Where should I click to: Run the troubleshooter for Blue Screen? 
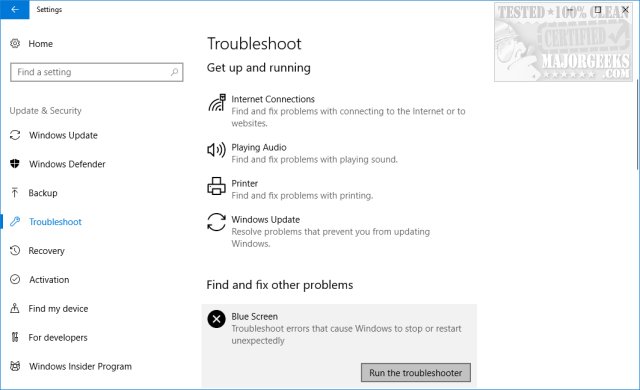click(416, 373)
